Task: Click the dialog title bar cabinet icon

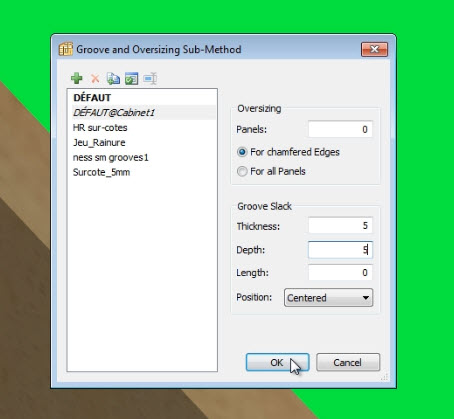Action: (x=66, y=49)
